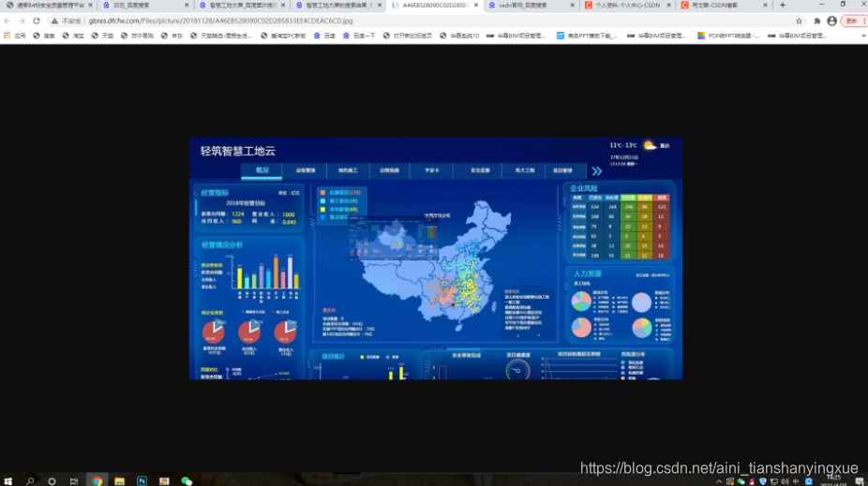
Task: Reload the current page
Action: point(37,21)
